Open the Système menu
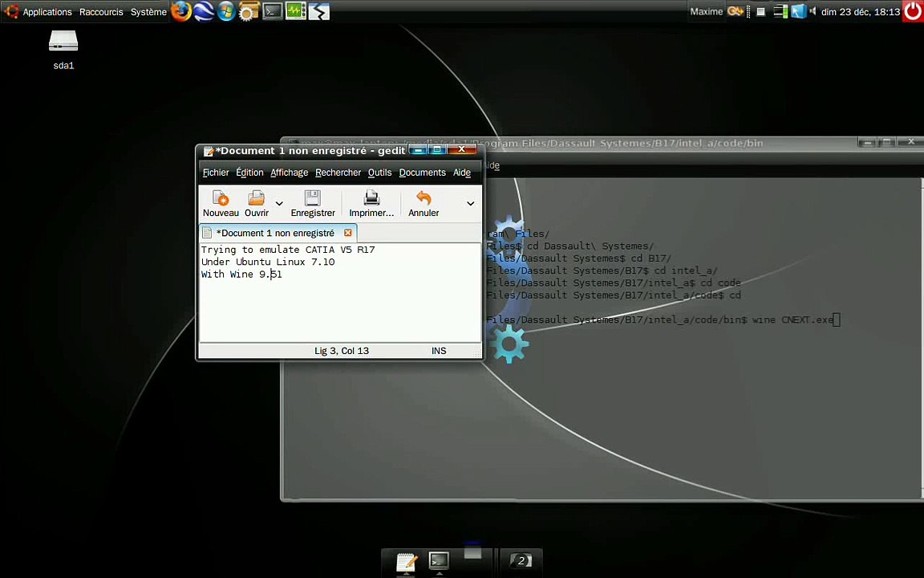924x578 pixels. pos(148,12)
